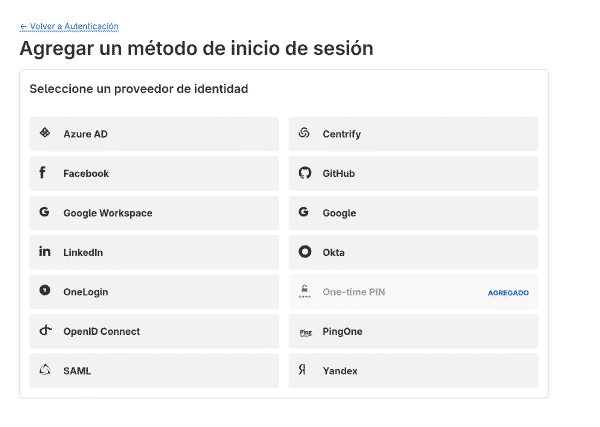Follow the Volver a Autenticación link
Image resolution: width=600 pixels, height=427 pixels.
point(69,26)
